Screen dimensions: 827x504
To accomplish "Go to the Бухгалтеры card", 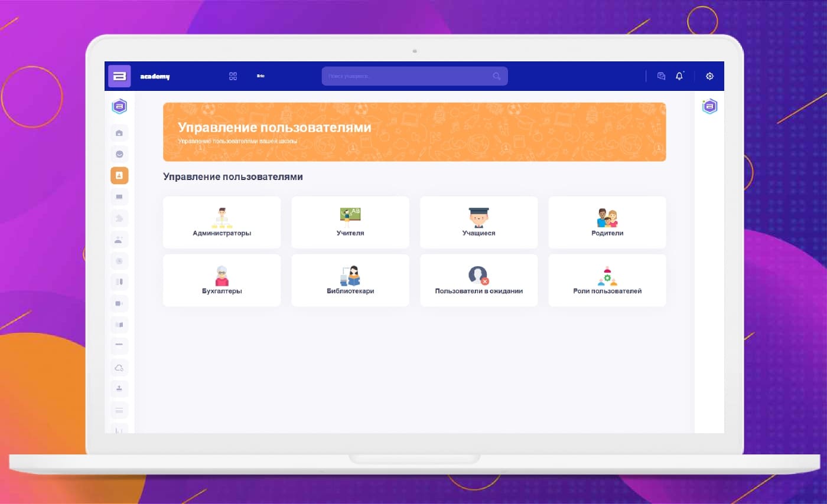I will [x=222, y=280].
